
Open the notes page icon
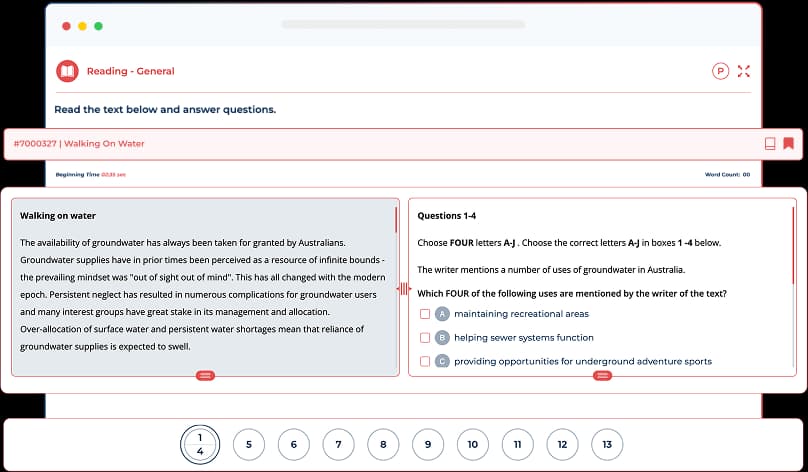tap(770, 143)
